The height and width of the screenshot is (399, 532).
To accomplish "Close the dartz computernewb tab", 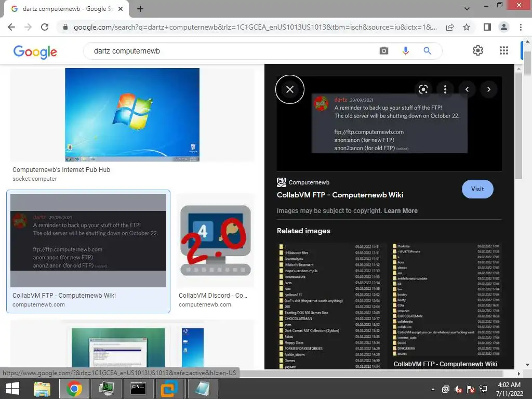I will (121, 9).
